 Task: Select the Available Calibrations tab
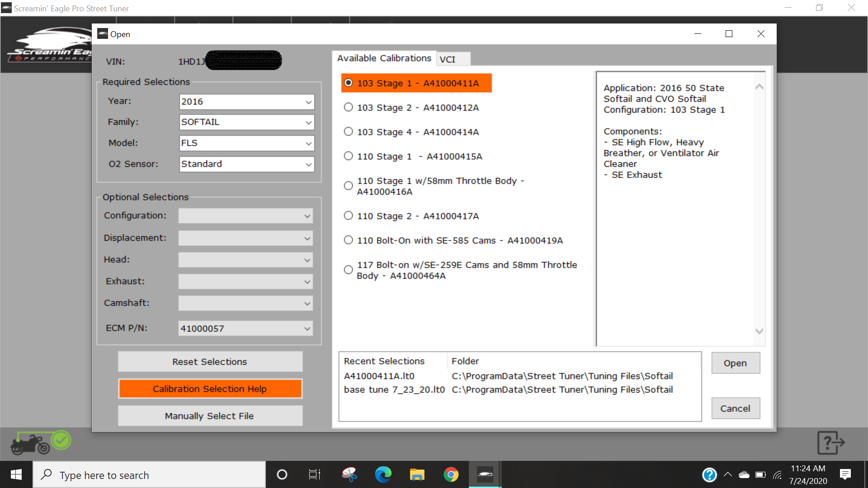pyautogui.click(x=384, y=58)
